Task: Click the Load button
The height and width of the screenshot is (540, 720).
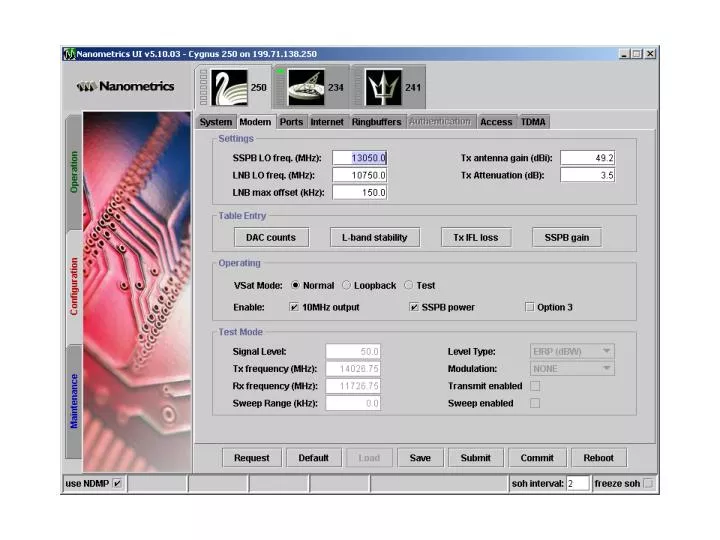Action: pyautogui.click(x=369, y=458)
